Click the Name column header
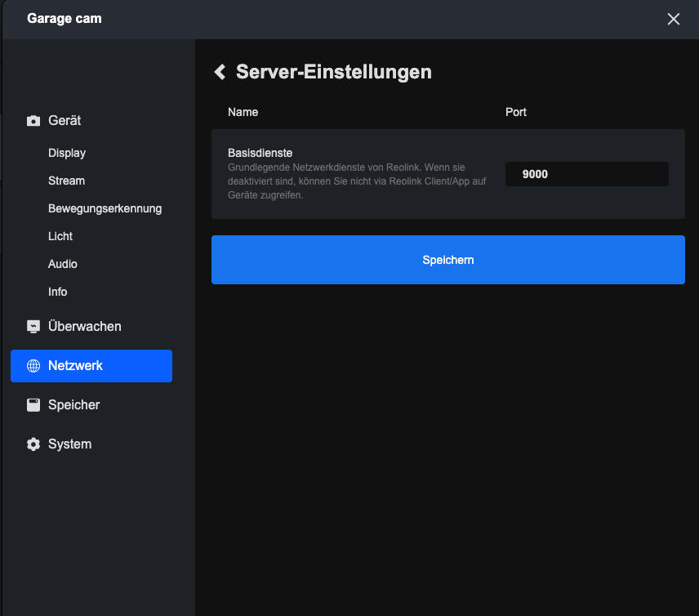 coord(243,112)
